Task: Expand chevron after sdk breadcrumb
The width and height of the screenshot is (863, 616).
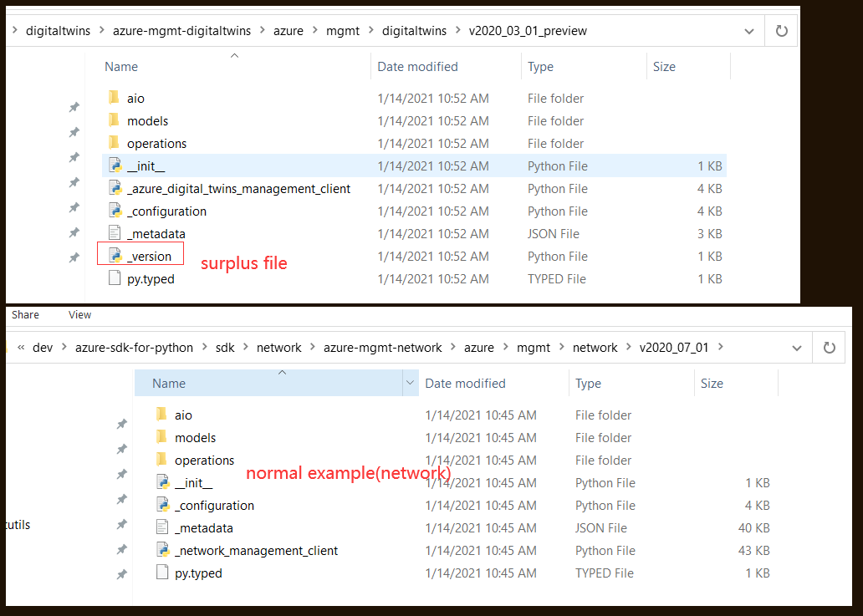Action: (x=246, y=347)
